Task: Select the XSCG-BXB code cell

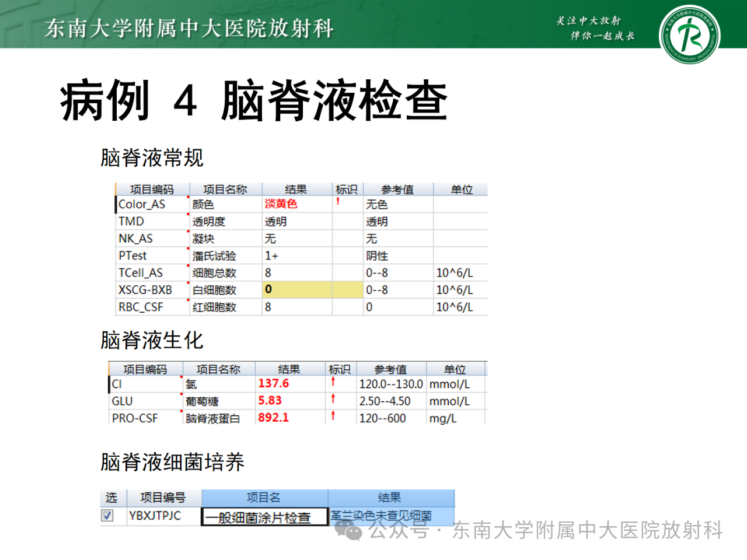Action: (152, 290)
